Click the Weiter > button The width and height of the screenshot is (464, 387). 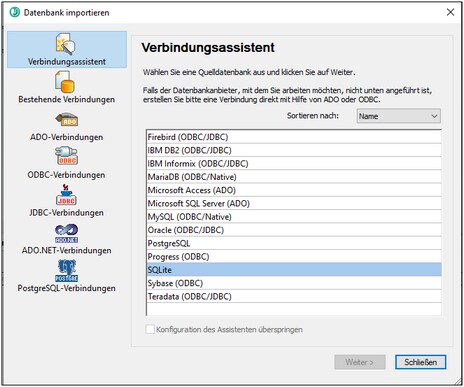click(x=360, y=362)
